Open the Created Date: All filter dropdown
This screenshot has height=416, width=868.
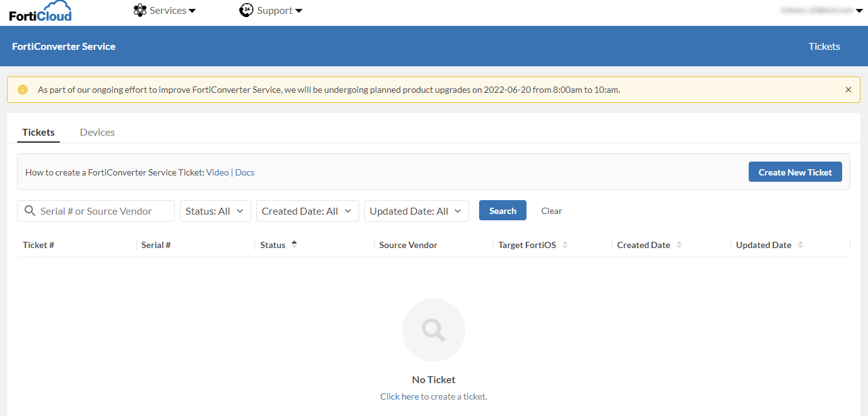(x=307, y=210)
